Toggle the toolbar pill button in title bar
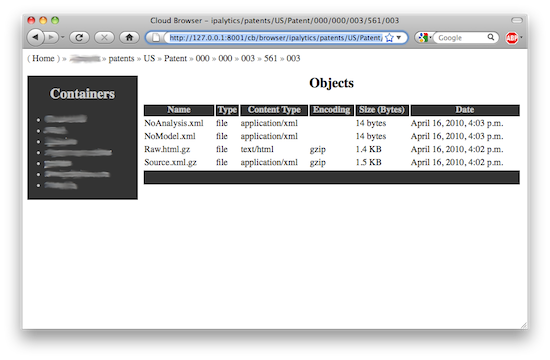Image resolution: width=550 pixels, height=360 pixels. coord(517,20)
